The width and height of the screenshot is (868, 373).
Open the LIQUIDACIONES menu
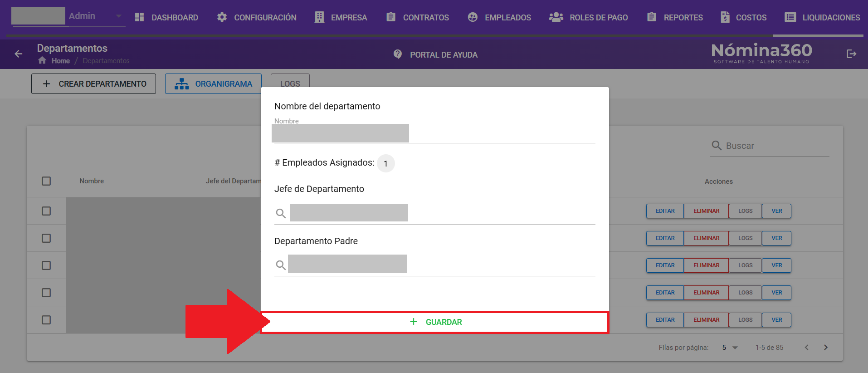(822, 17)
